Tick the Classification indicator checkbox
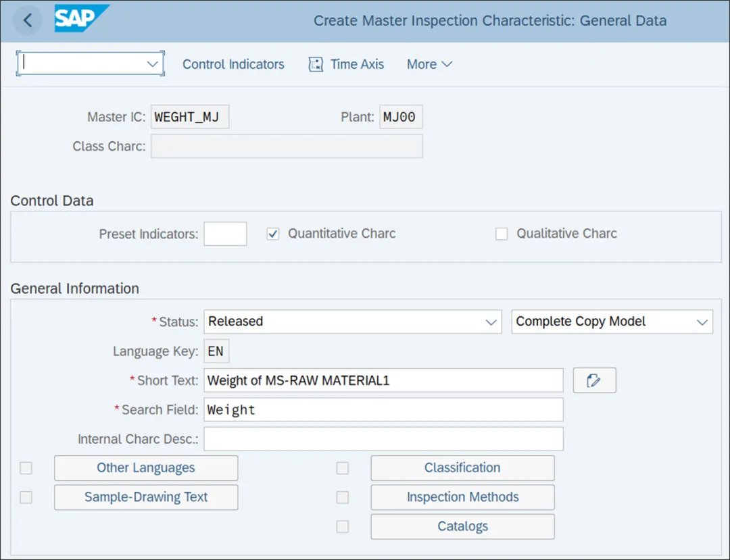The height and width of the screenshot is (560, 730). click(343, 468)
